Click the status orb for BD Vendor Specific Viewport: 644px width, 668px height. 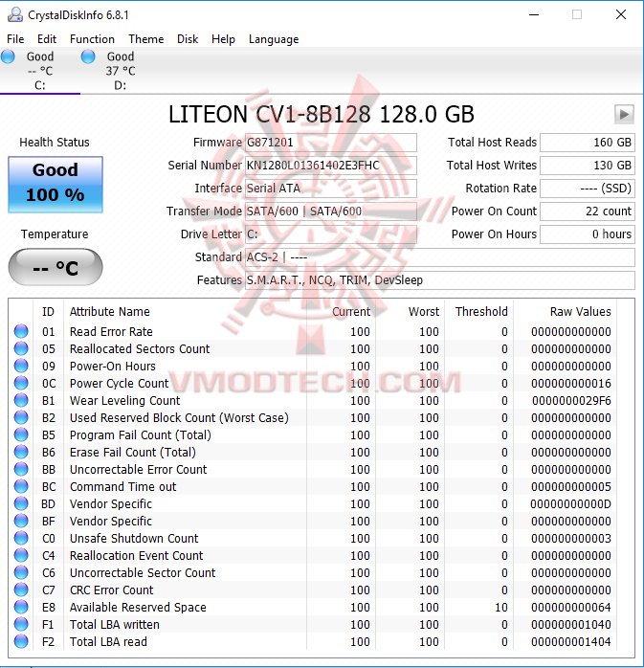tap(21, 503)
